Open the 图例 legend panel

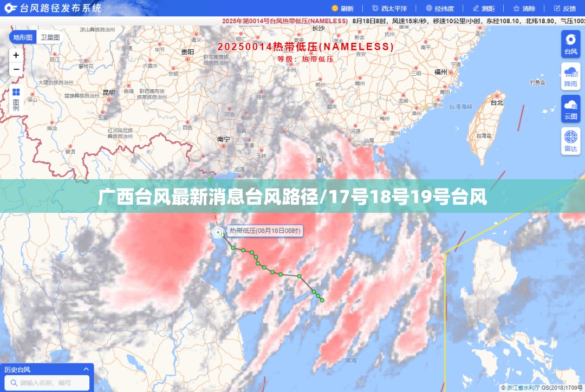[16, 100]
